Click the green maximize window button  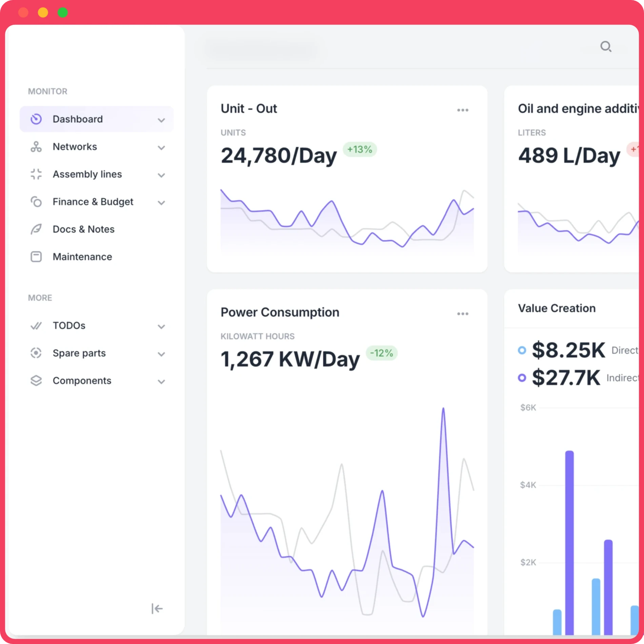tap(63, 13)
